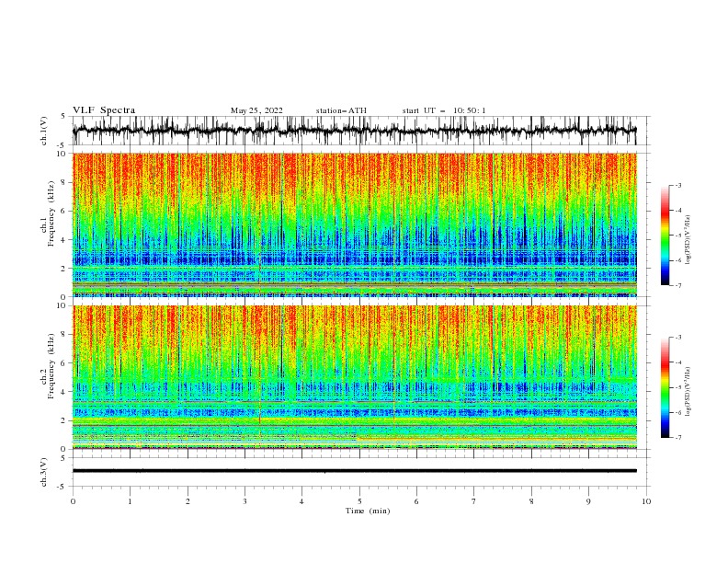Click time axis tick label "2"

(x=188, y=501)
